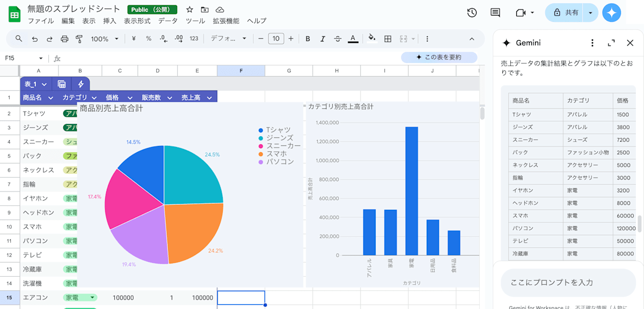Viewport: 644px width, 309px height.
Task: Decrease decimal places
Action: pyautogui.click(x=164, y=39)
